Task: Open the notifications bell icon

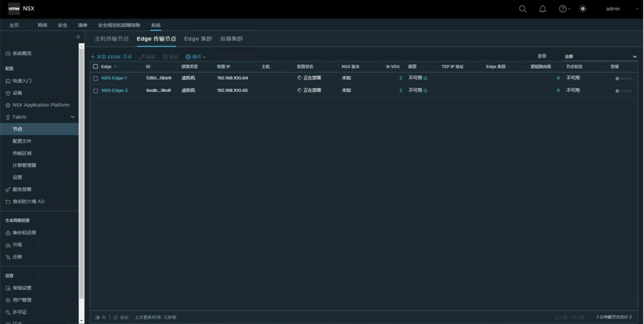Action: coord(542,9)
